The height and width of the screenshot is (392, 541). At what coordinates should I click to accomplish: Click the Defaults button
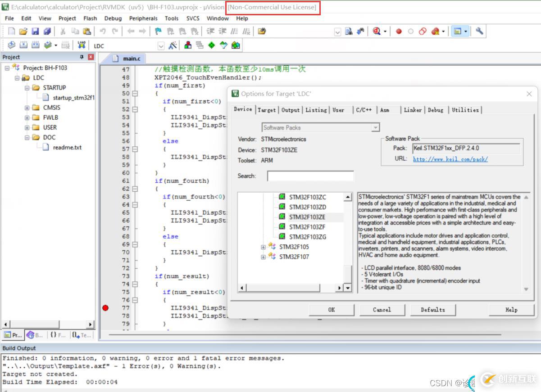(433, 310)
